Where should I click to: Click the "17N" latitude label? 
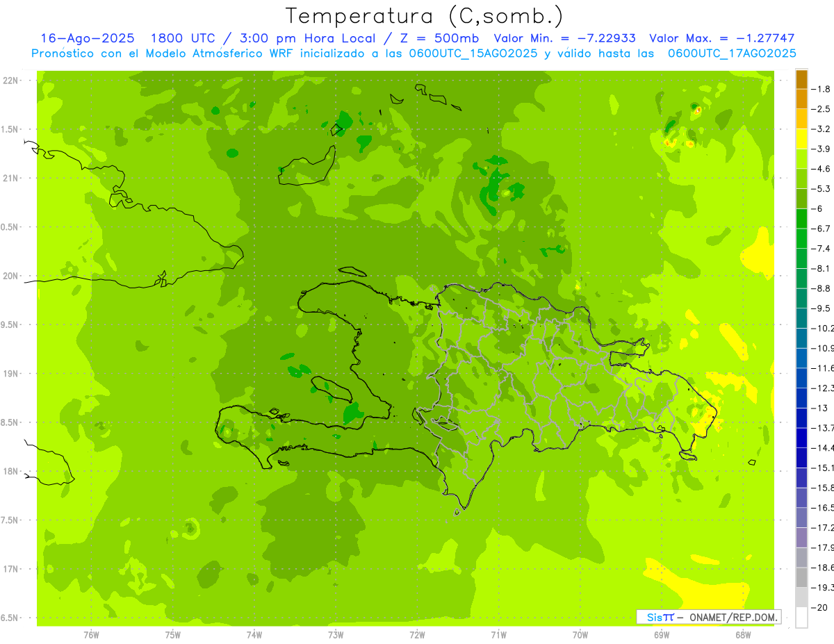coord(10,569)
